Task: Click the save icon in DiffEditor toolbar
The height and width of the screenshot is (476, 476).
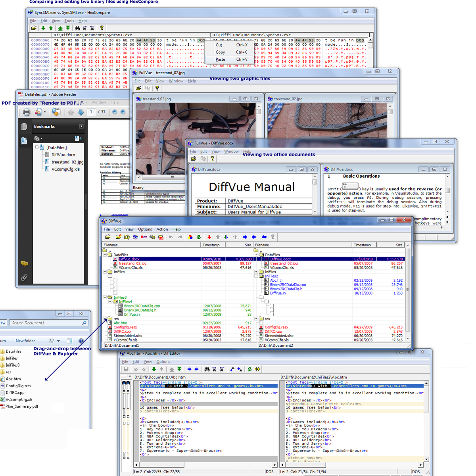Action: coord(126,369)
